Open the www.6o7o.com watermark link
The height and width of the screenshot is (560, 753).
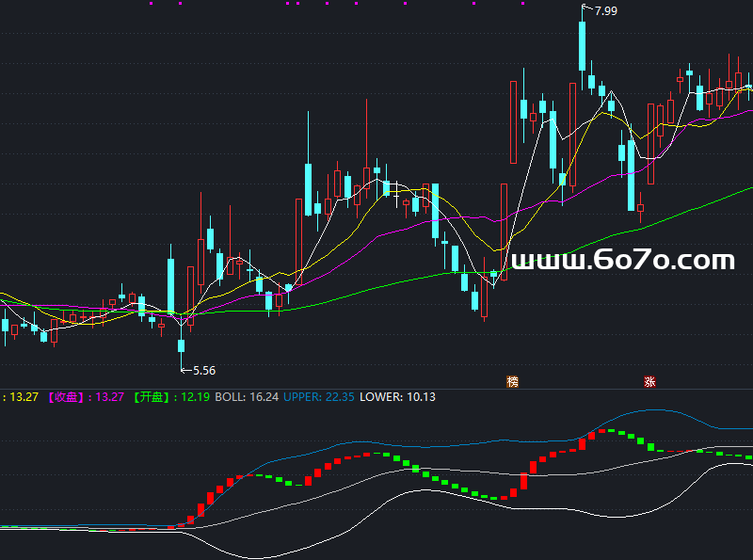[x=623, y=260]
